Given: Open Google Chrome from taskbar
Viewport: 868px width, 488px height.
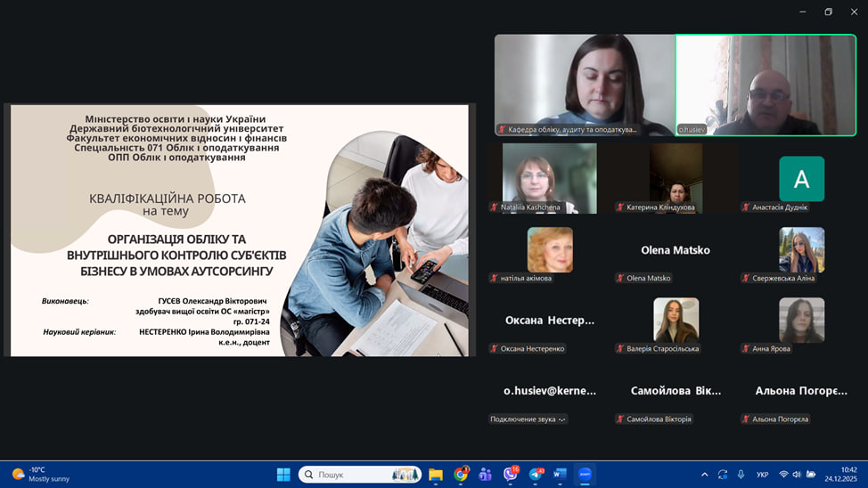Looking at the screenshot, I should pos(461,475).
